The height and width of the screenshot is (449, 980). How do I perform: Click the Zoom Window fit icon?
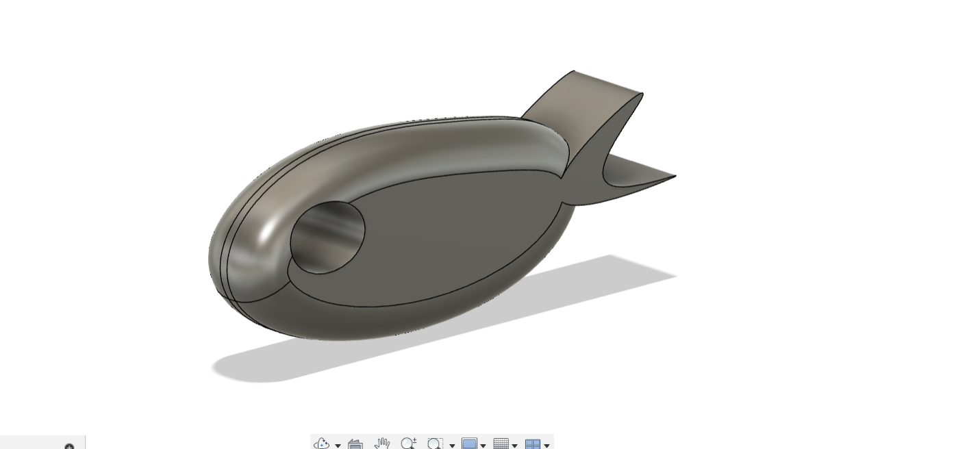434,444
